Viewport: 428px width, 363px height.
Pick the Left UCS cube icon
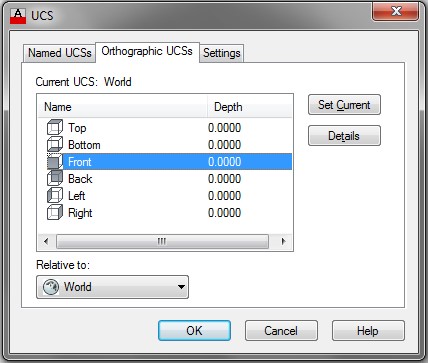[55, 196]
